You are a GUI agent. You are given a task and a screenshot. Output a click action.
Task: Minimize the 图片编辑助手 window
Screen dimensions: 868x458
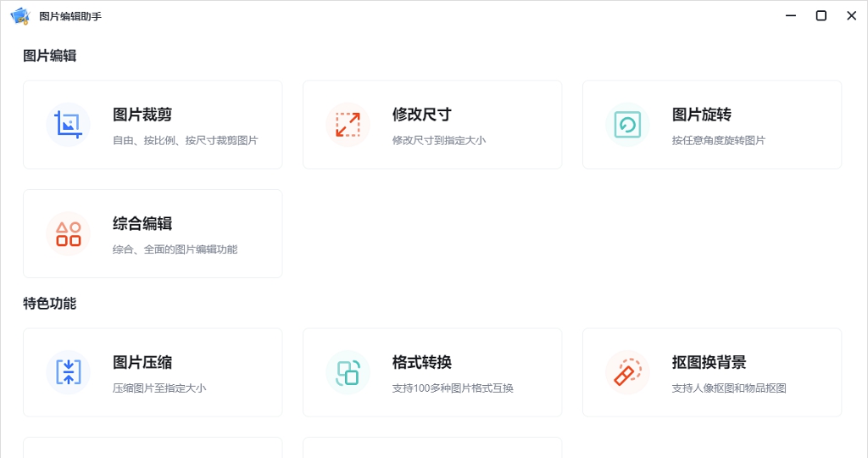click(x=791, y=15)
